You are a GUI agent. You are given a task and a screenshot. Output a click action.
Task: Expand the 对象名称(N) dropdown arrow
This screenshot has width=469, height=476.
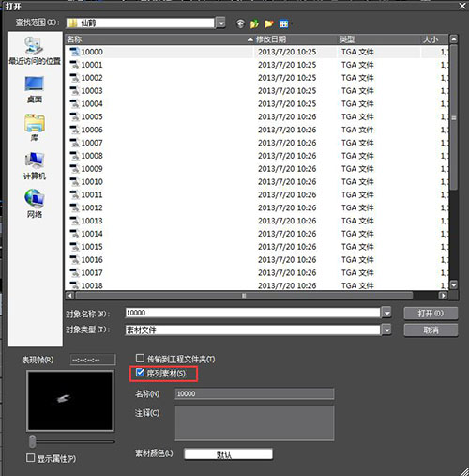386,313
